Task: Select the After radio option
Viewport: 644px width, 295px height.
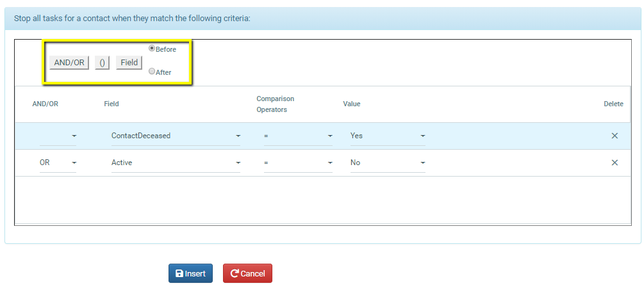Action: tap(152, 72)
